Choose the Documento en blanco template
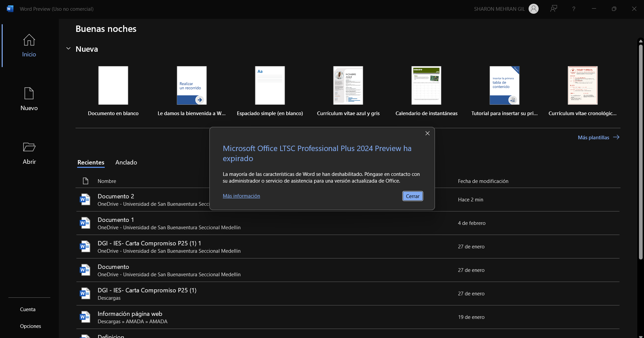 [113, 85]
